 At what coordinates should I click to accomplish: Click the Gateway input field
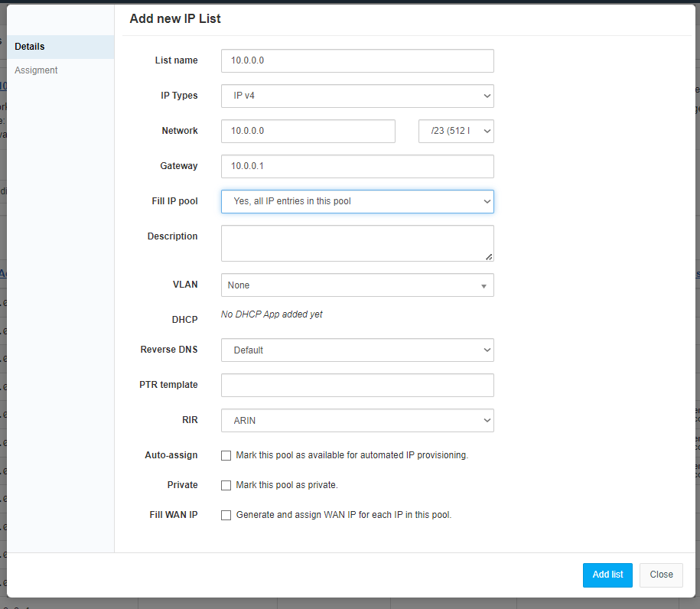357,166
